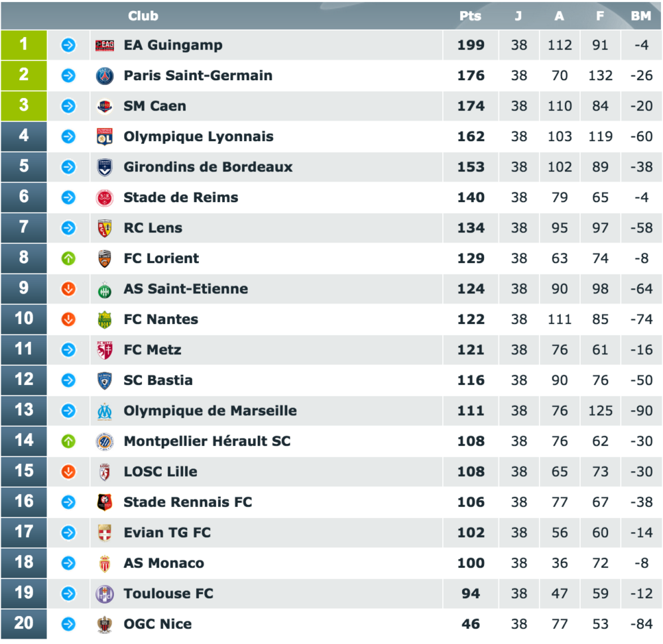The width and height of the screenshot is (663, 644).
Task: Open the Olympique Lyonnais crest
Action: [105, 136]
